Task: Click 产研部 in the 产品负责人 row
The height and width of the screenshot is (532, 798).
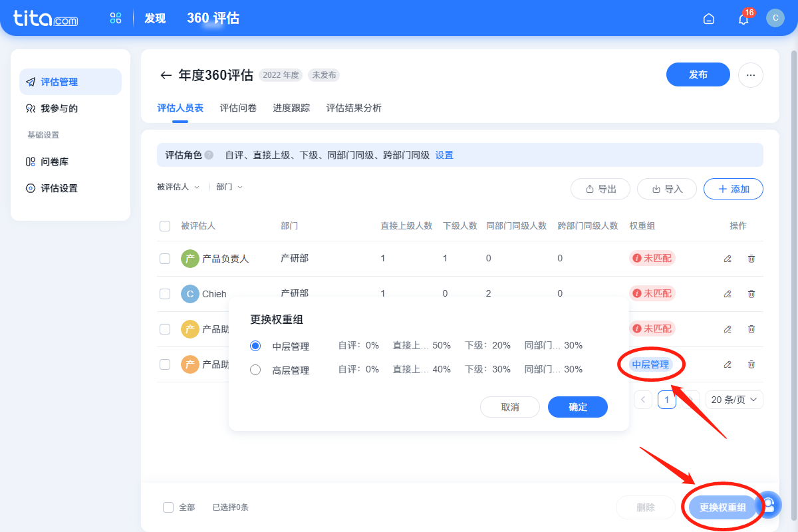Action: point(294,259)
